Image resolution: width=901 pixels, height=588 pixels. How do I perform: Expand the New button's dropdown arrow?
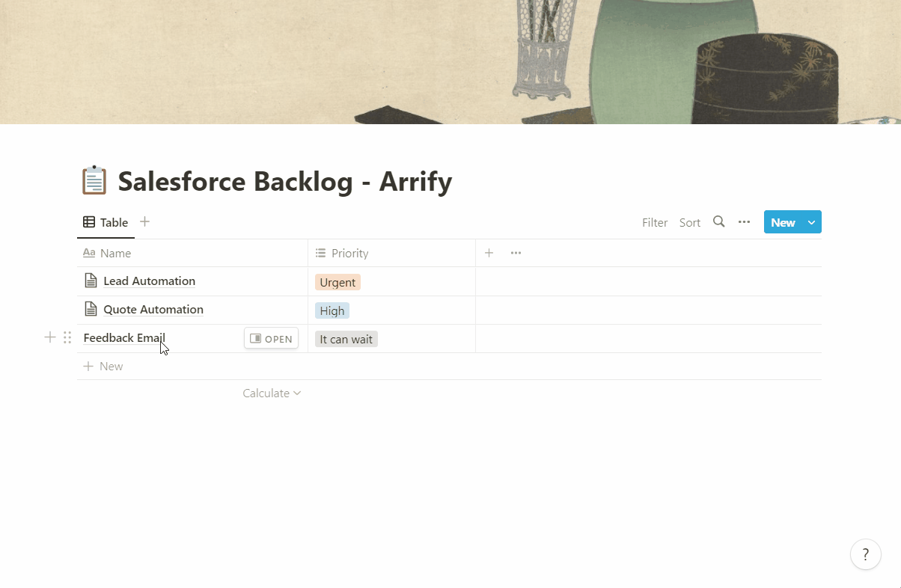click(x=811, y=221)
